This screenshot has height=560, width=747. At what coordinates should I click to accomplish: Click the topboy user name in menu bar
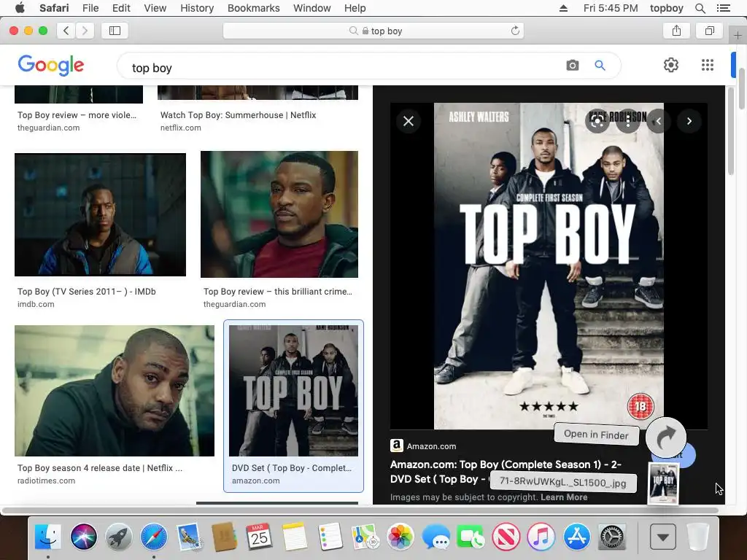coord(666,8)
